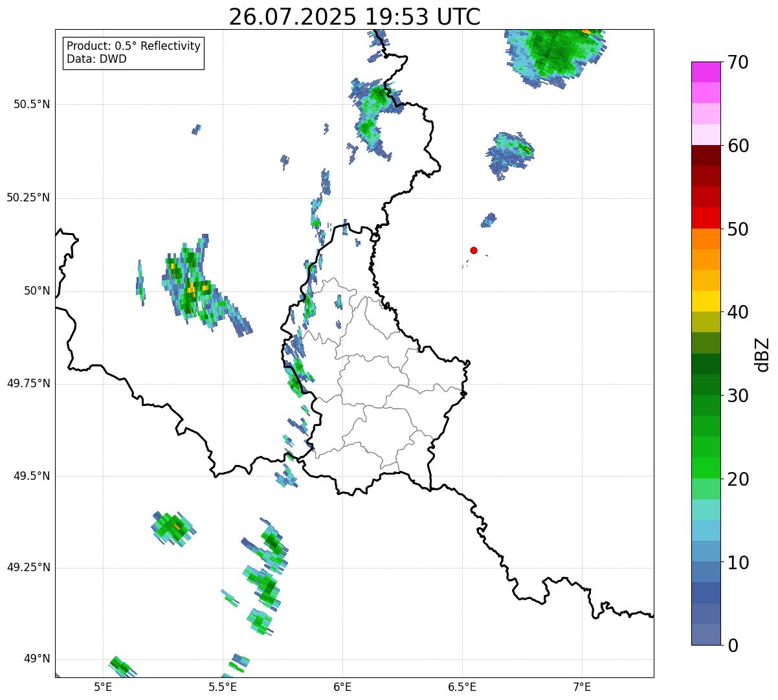Click the title "26.07.2025 19:53 UTC"
Screen dimensions: 778x700
tap(355, 17)
